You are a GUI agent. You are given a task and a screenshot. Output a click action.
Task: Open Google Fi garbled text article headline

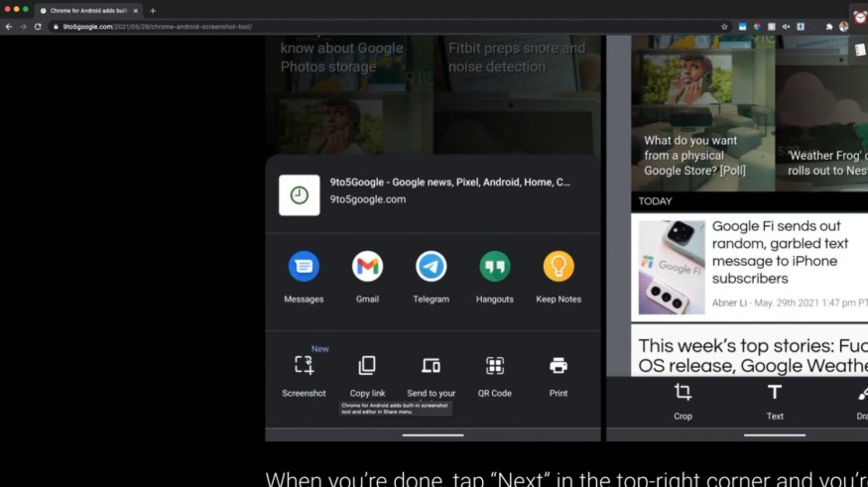pyautogui.click(x=780, y=252)
